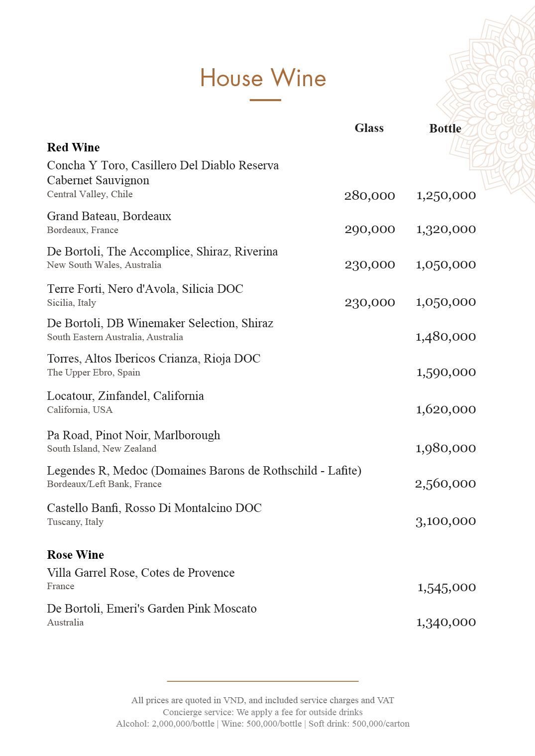Click Legendes R, Medoc wine entry
535x756 pixels.
click(204, 471)
